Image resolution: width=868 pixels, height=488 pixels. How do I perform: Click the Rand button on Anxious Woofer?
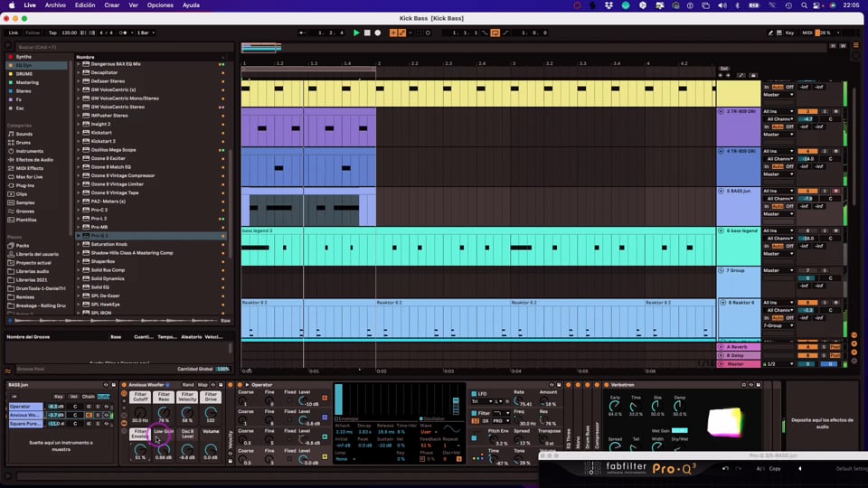[x=188, y=385]
